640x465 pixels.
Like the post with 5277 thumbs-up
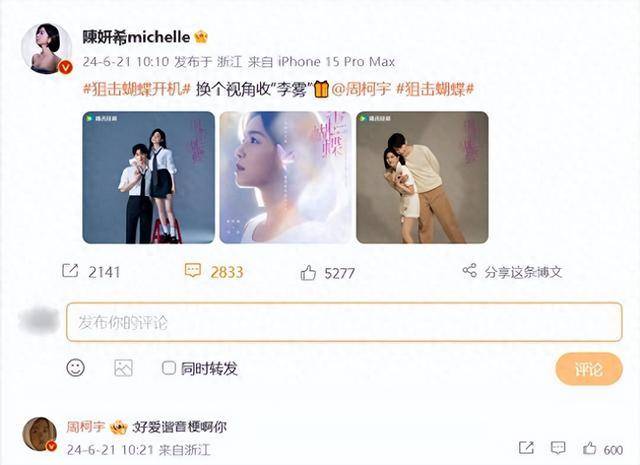coord(308,273)
